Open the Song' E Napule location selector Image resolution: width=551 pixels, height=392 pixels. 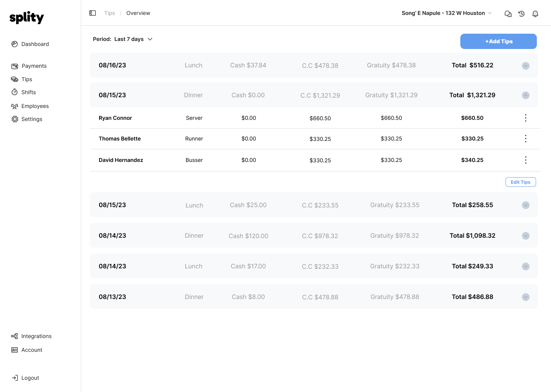click(x=447, y=13)
